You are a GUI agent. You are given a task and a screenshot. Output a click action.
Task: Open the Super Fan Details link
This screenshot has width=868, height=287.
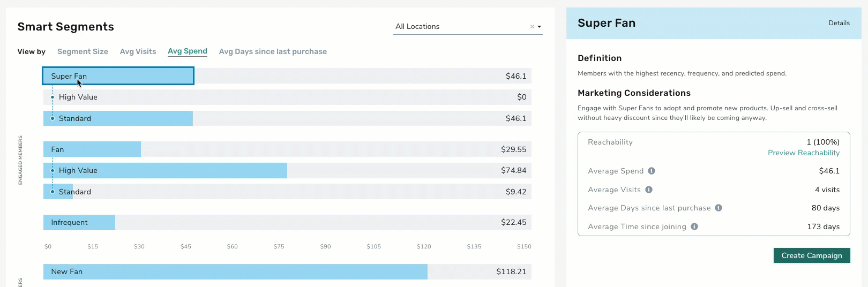(x=839, y=23)
